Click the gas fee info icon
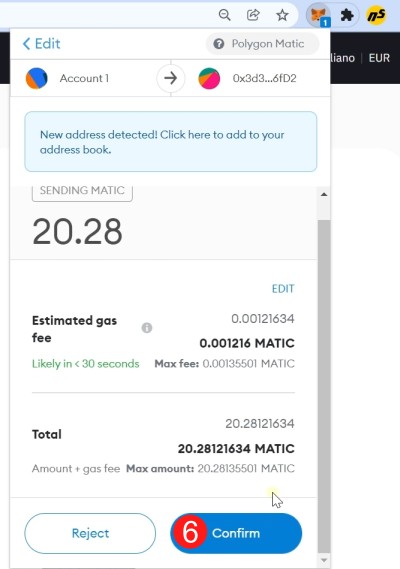The height and width of the screenshot is (569, 400). [x=147, y=328]
